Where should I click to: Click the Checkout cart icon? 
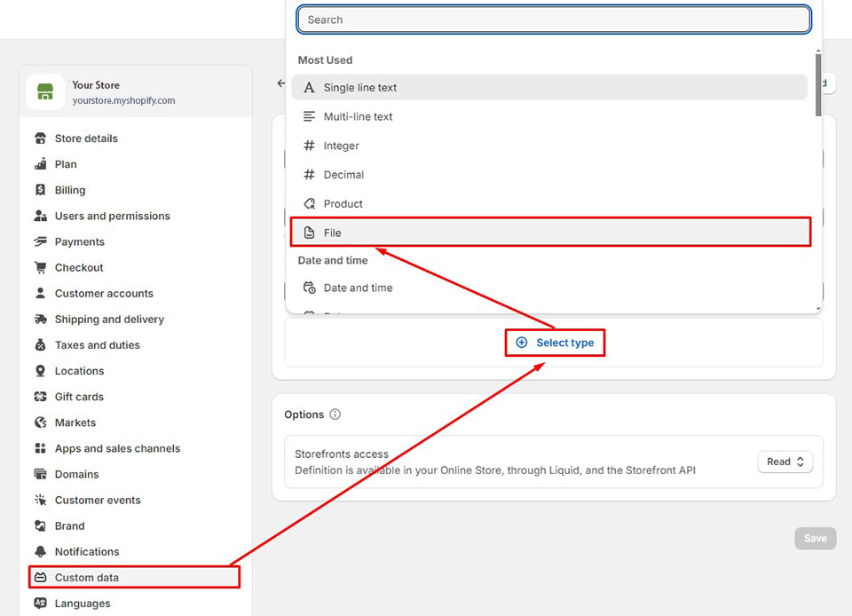pos(40,267)
